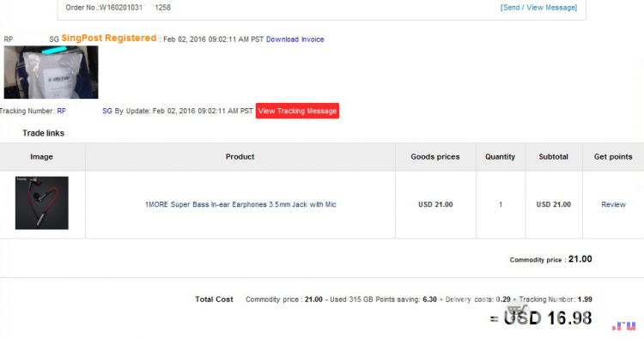Click the SG tracking suffix link
This screenshot has width=644, height=339.
(106, 111)
